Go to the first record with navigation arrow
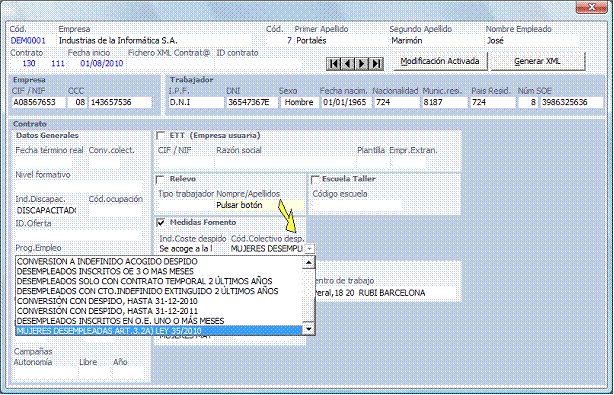 (334, 63)
